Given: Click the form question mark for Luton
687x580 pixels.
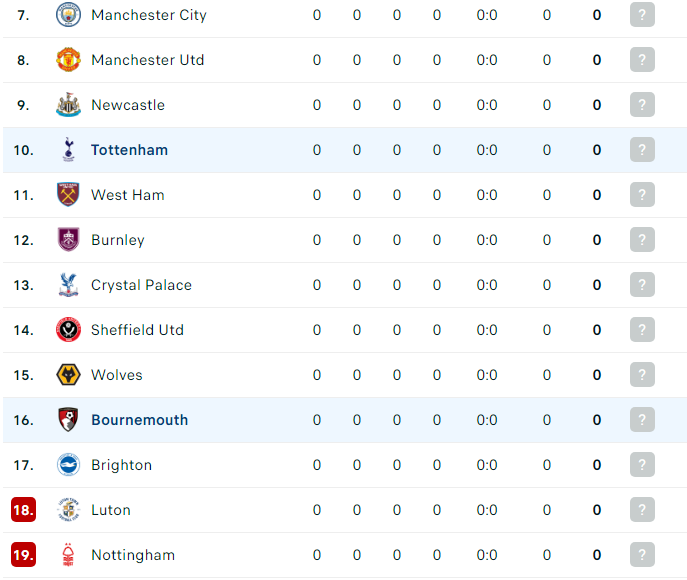Looking at the screenshot, I should pos(642,509).
